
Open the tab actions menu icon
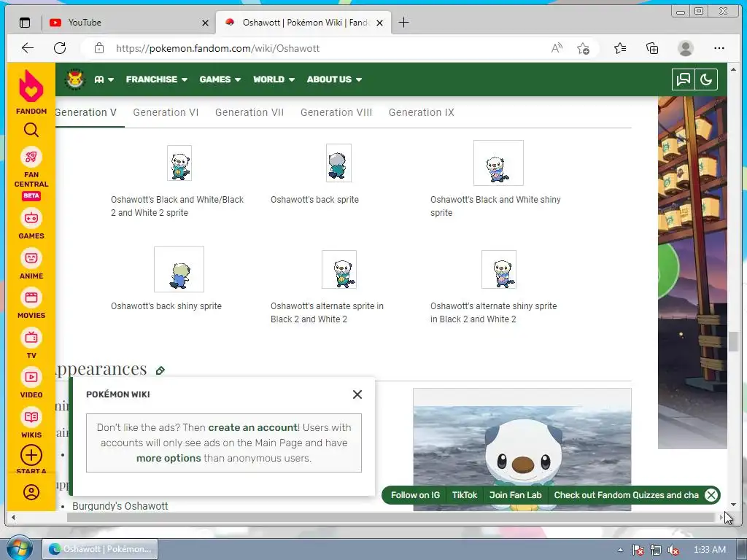[x=25, y=23]
